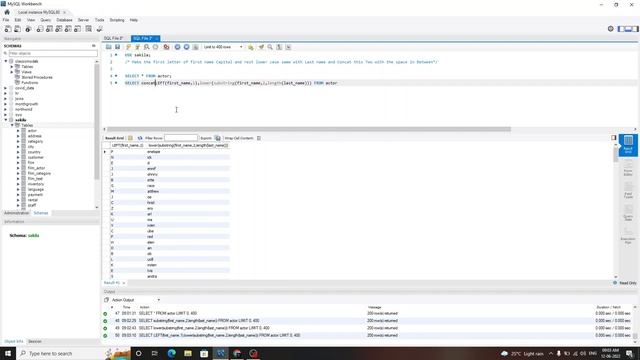Select the film_actor table
Screen dimensions: 640x360
tap(36, 168)
